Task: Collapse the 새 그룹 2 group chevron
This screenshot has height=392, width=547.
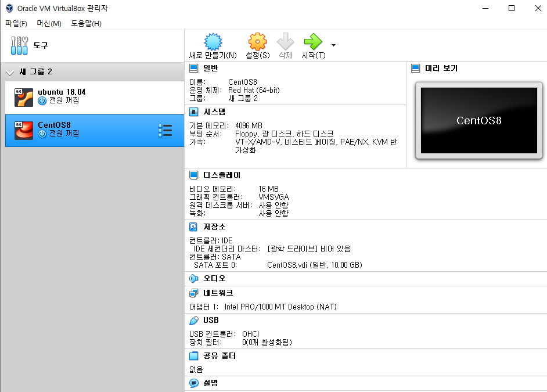Action: coord(10,72)
